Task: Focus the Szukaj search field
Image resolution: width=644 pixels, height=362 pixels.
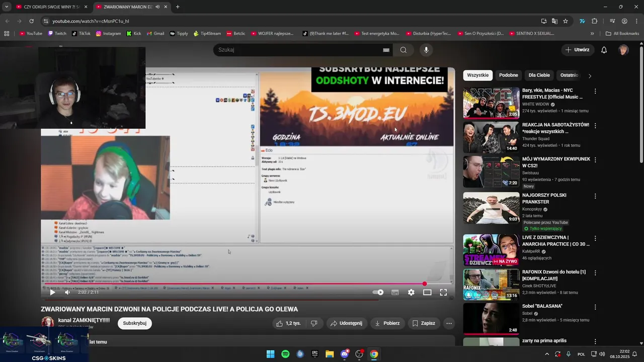Action: point(299,50)
